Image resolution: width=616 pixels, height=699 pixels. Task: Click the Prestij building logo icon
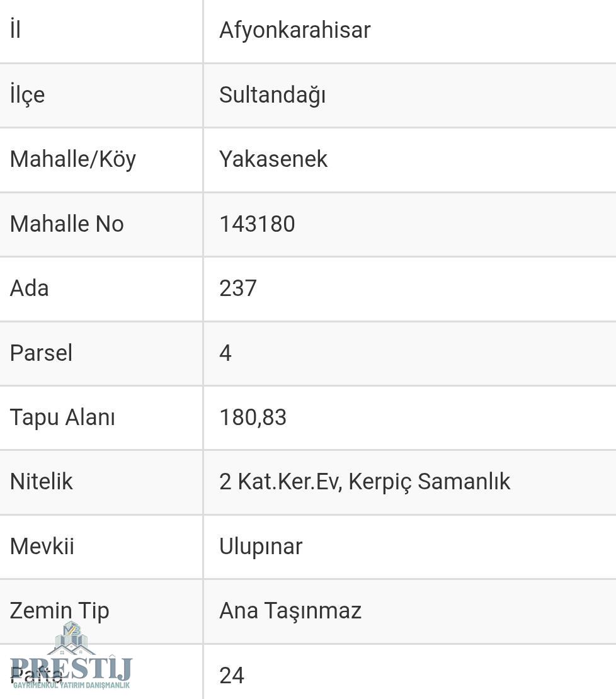click(x=71, y=639)
